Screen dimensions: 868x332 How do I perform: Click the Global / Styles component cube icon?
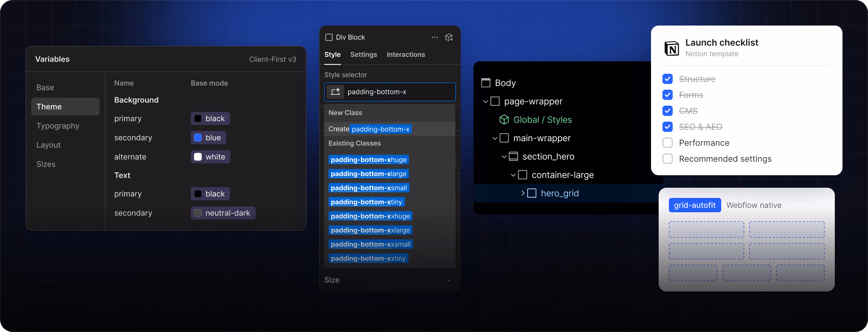[x=504, y=120]
